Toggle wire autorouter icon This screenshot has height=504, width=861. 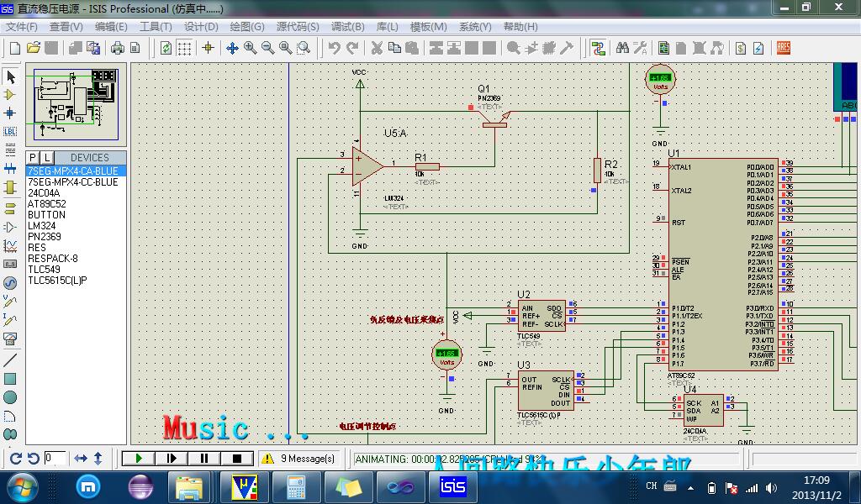click(x=598, y=48)
